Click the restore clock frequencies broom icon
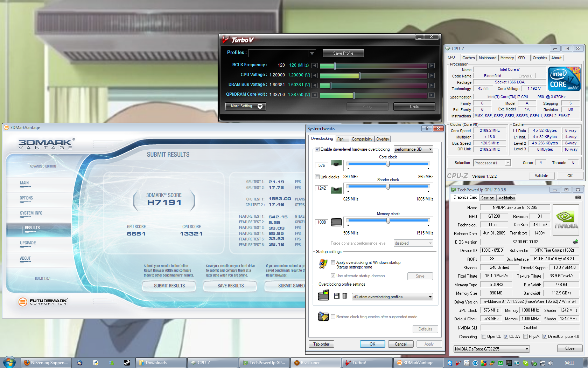Screen dimensions: 588x368 tap(323, 316)
